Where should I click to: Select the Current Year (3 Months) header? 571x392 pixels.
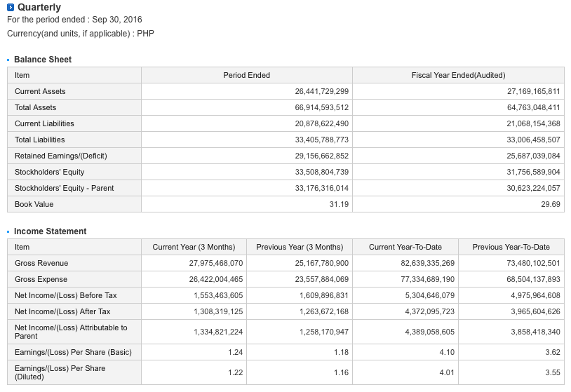194,247
